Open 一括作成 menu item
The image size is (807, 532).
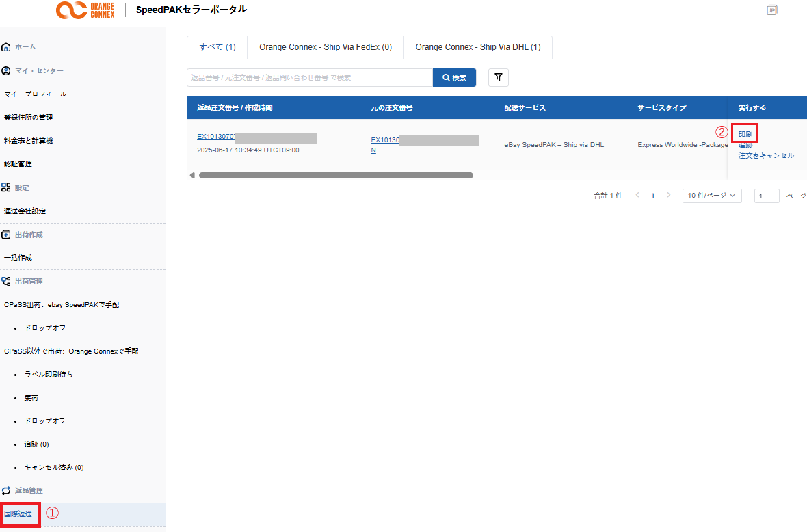[x=18, y=257]
